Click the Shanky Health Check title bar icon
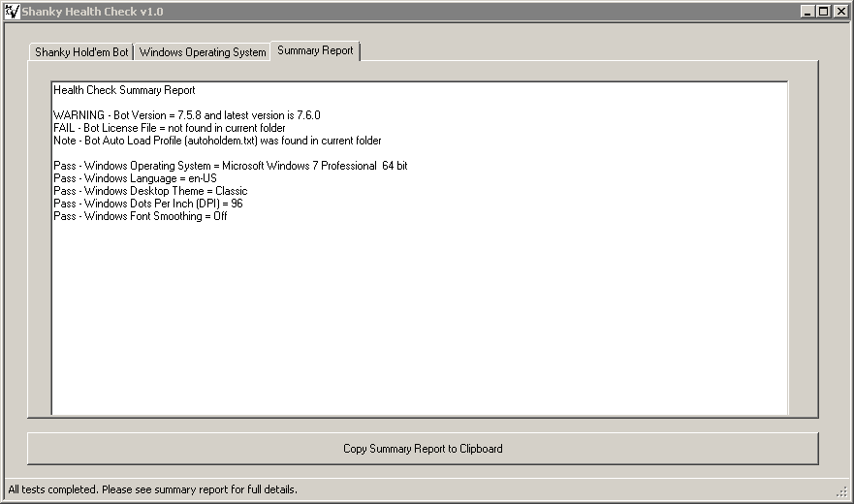854x504 pixels. [x=12, y=12]
